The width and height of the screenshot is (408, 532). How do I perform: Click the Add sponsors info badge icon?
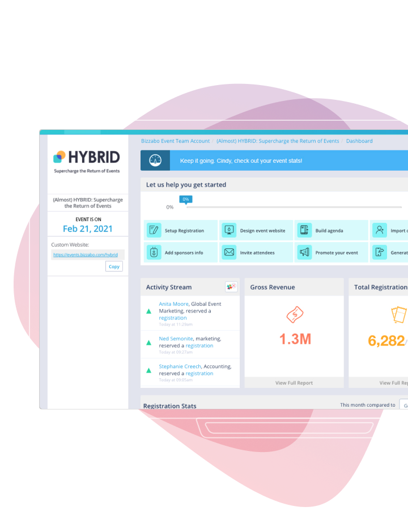click(x=154, y=252)
